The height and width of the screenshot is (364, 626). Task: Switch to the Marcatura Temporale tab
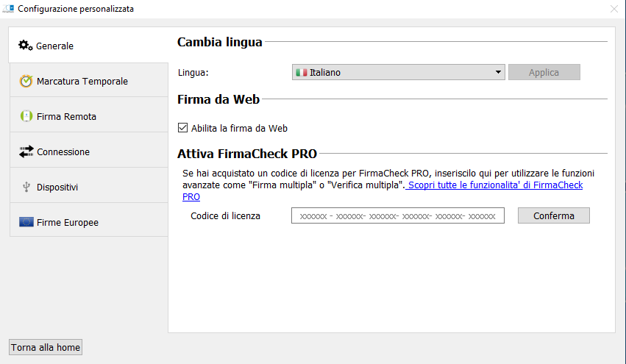click(89, 81)
